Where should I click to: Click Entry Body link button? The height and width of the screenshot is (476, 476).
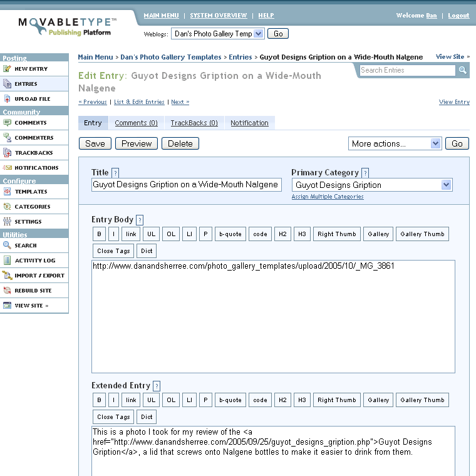[x=131, y=234]
